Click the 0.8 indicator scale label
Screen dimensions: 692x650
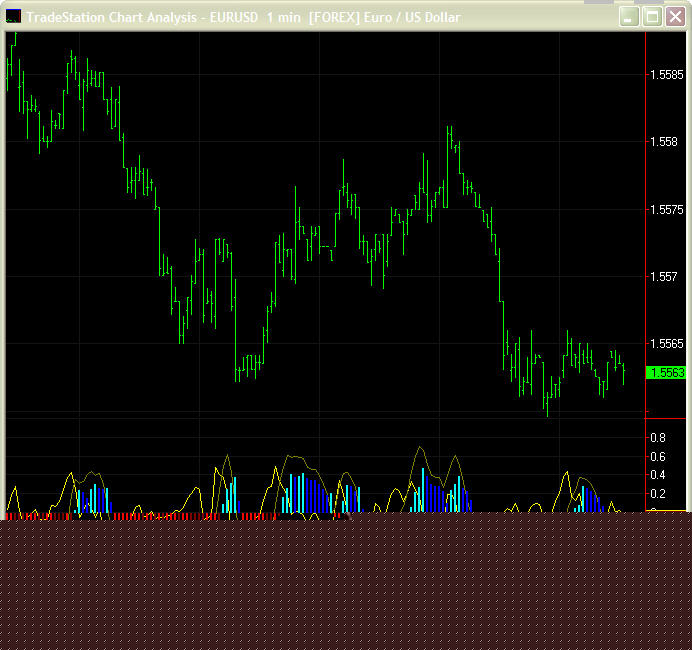[658, 438]
